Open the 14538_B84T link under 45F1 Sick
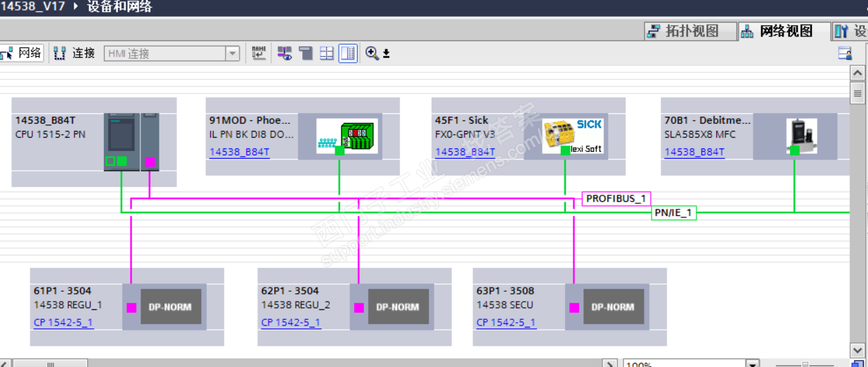The width and height of the screenshot is (868, 367). [x=465, y=152]
